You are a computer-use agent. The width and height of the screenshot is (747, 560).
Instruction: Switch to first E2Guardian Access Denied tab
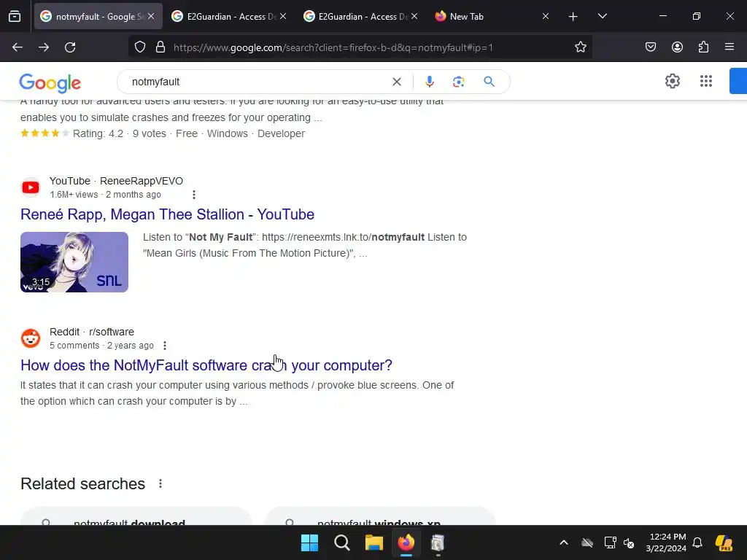click(230, 16)
